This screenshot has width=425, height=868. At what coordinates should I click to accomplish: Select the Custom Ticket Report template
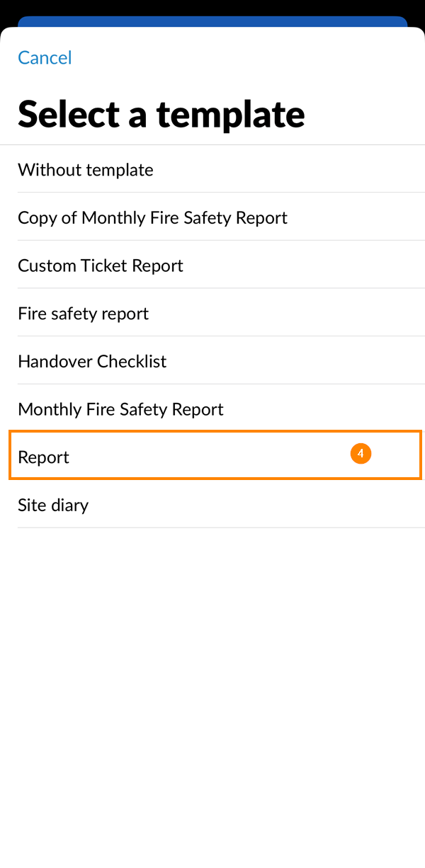tap(101, 265)
